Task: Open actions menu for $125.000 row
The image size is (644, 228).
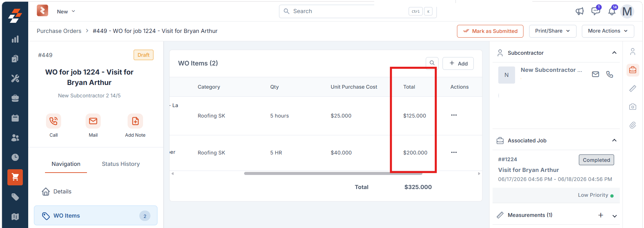Action: (x=454, y=115)
